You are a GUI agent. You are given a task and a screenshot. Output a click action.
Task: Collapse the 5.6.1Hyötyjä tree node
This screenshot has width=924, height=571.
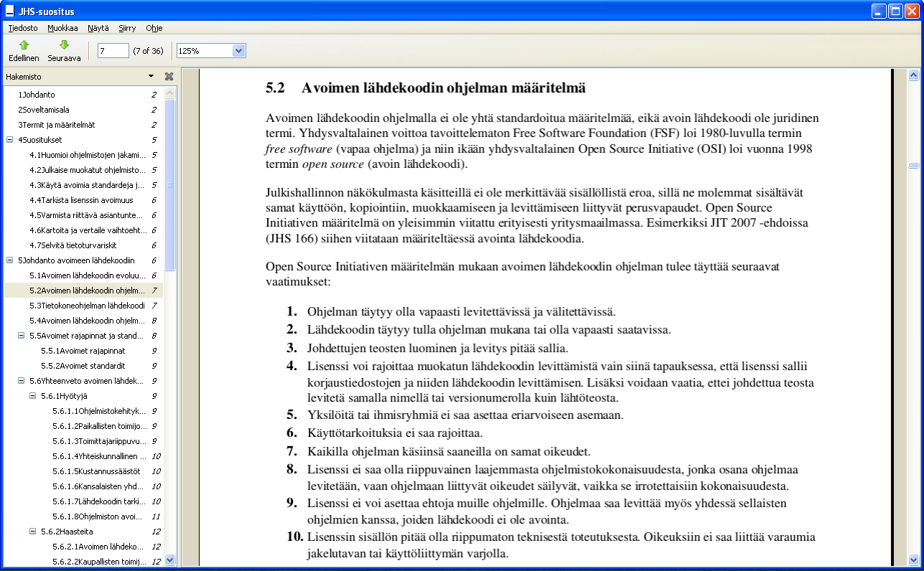pyautogui.click(x=32, y=396)
